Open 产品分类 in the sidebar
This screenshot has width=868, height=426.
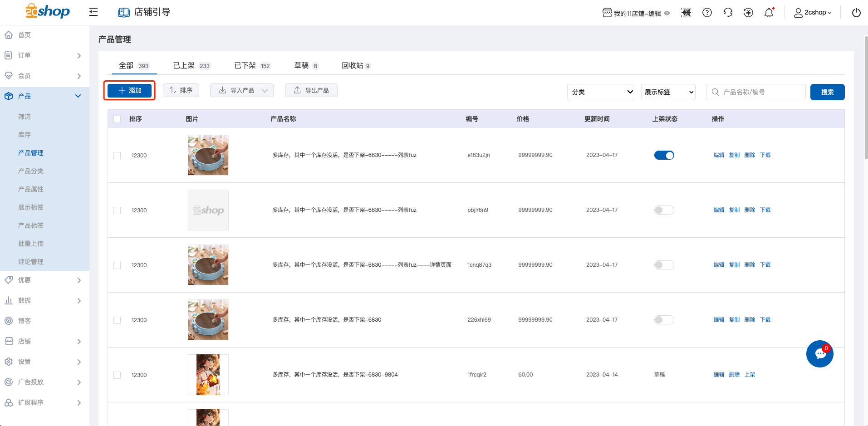click(x=31, y=171)
